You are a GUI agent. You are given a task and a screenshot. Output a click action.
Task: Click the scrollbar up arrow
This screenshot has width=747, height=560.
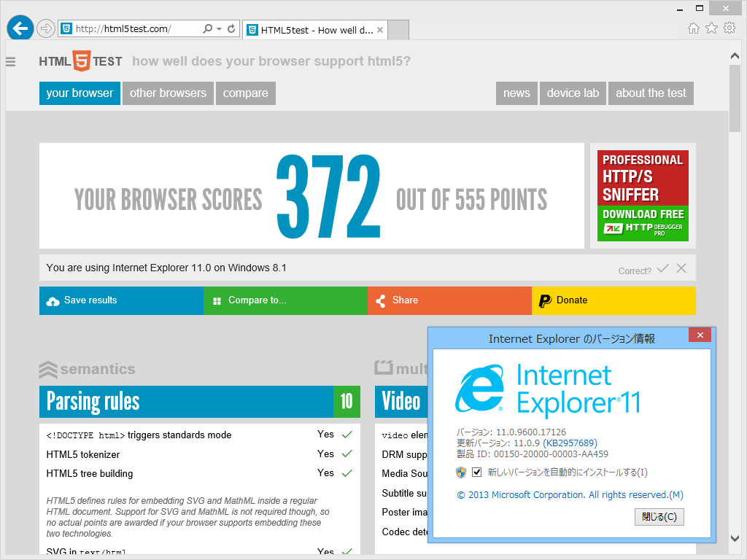tap(735, 55)
